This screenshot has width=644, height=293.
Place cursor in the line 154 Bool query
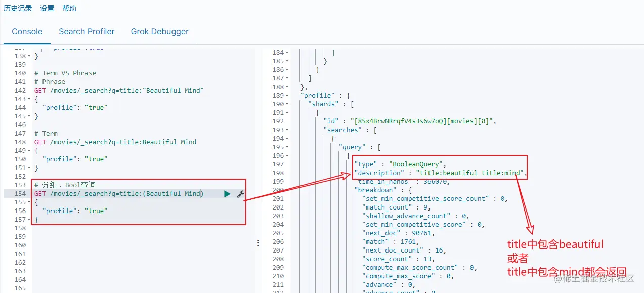tap(119, 194)
